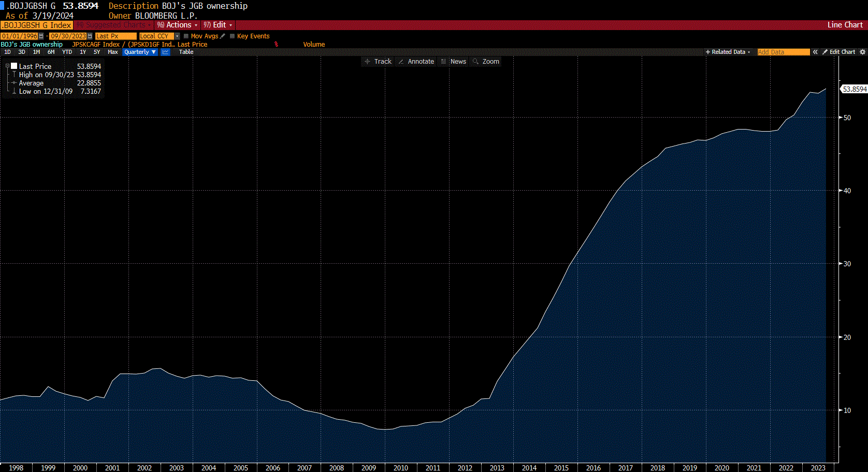Open the Quarterly periodicity dropdown
Viewport: 868px width, 472px height.
[140, 52]
